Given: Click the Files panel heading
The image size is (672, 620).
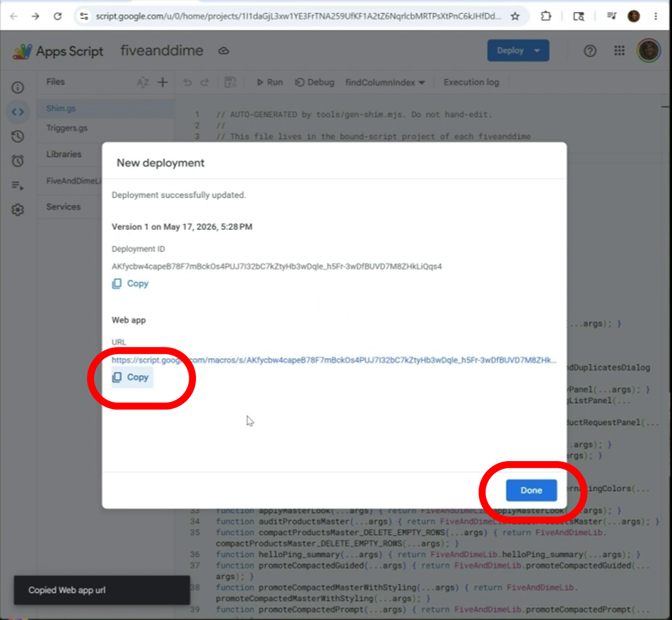Looking at the screenshot, I should 55,82.
